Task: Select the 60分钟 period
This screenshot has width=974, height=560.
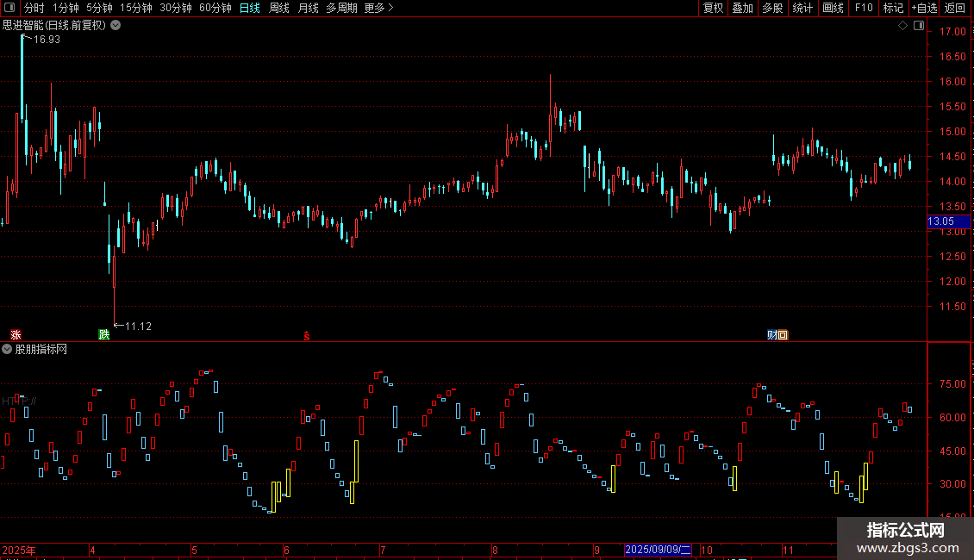Action: 215,8
